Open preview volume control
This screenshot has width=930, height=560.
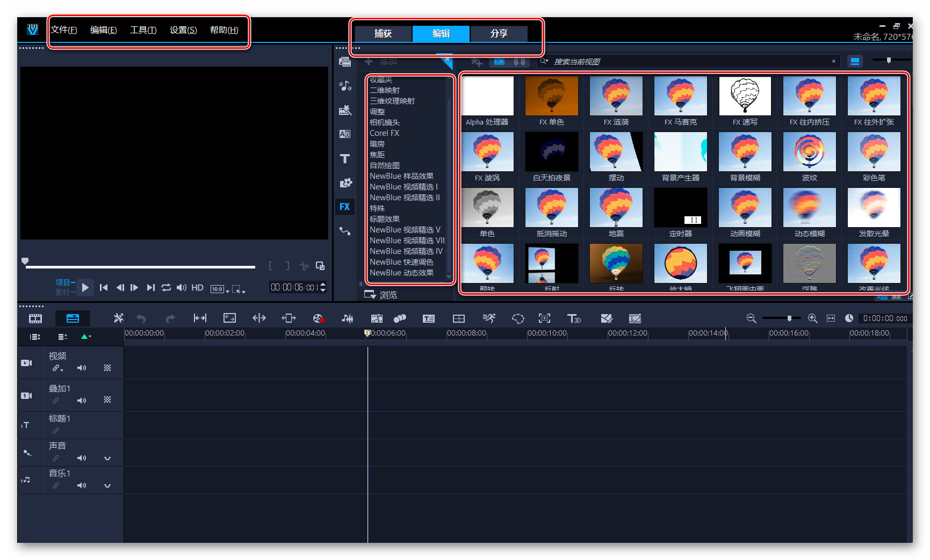coord(182,288)
